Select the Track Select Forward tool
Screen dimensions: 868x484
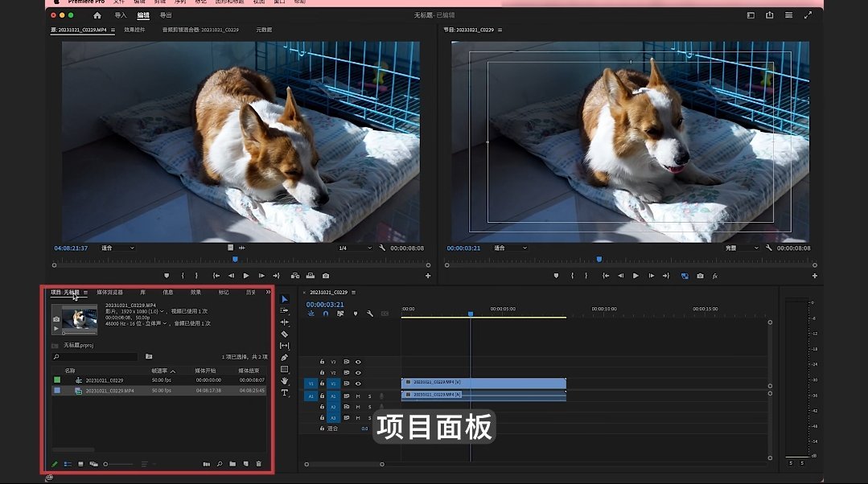(285, 311)
